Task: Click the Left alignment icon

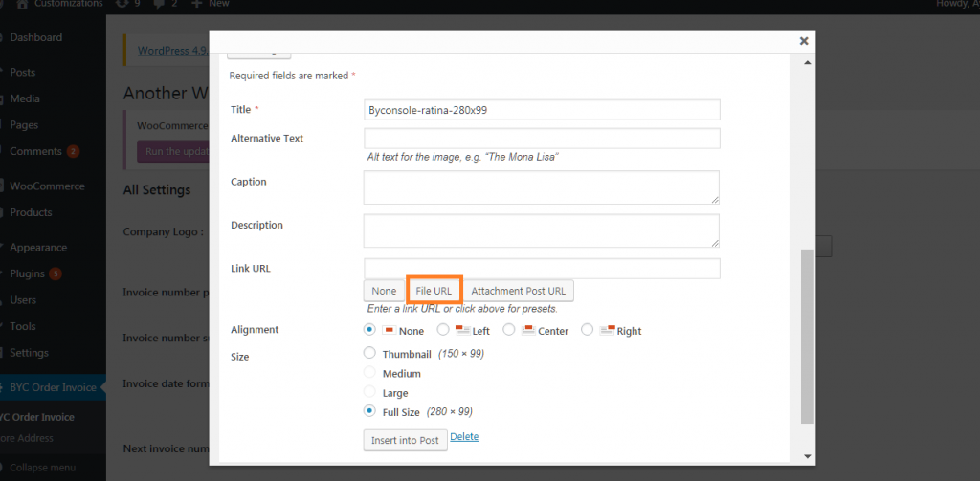Action: pos(462,330)
